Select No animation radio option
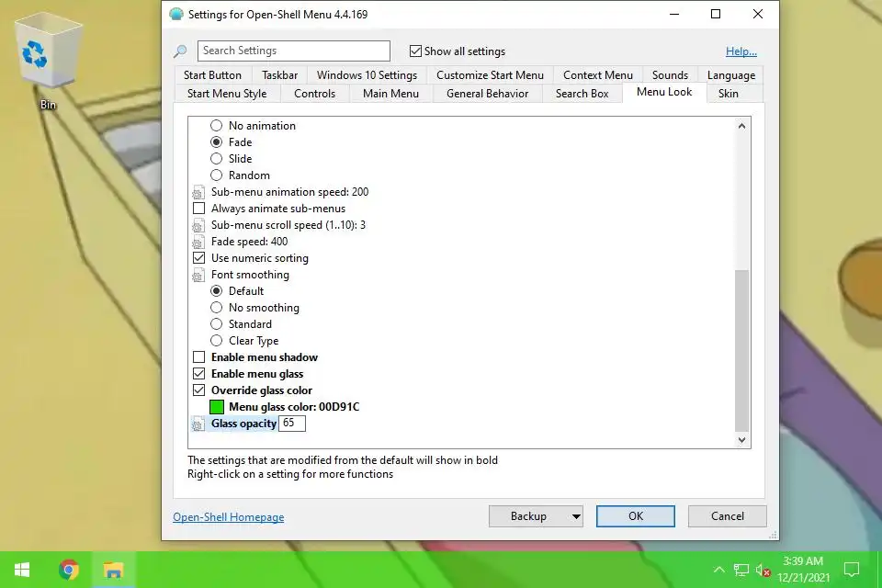882x588 pixels. [x=217, y=126]
